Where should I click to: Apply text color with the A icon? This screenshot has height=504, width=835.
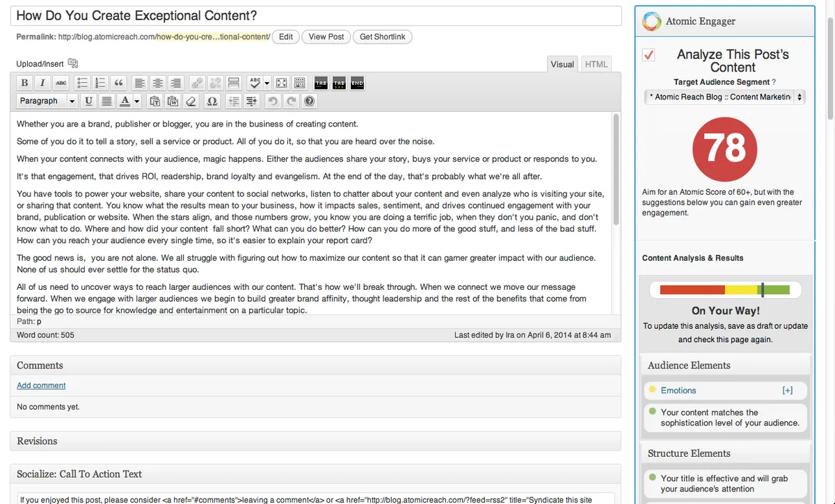pos(125,101)
